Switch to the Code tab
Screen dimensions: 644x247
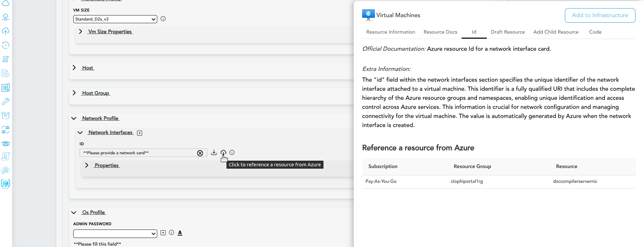tap(595, 32)
